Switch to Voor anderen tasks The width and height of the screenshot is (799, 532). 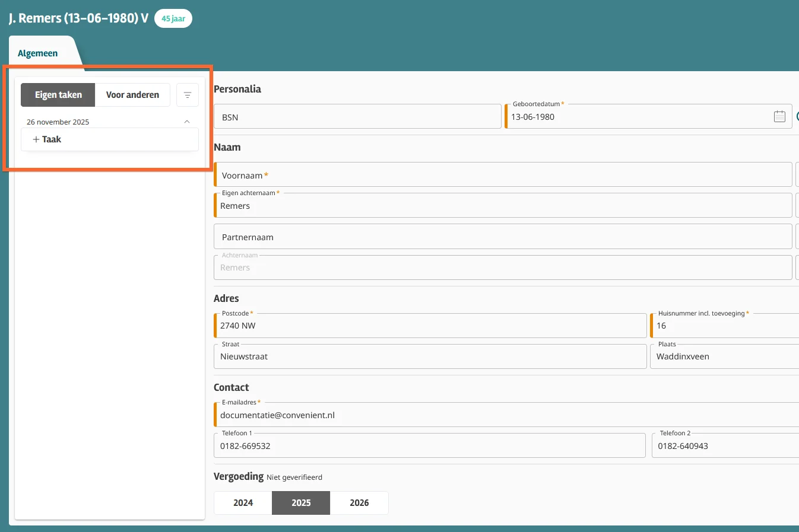pos(132,95)
